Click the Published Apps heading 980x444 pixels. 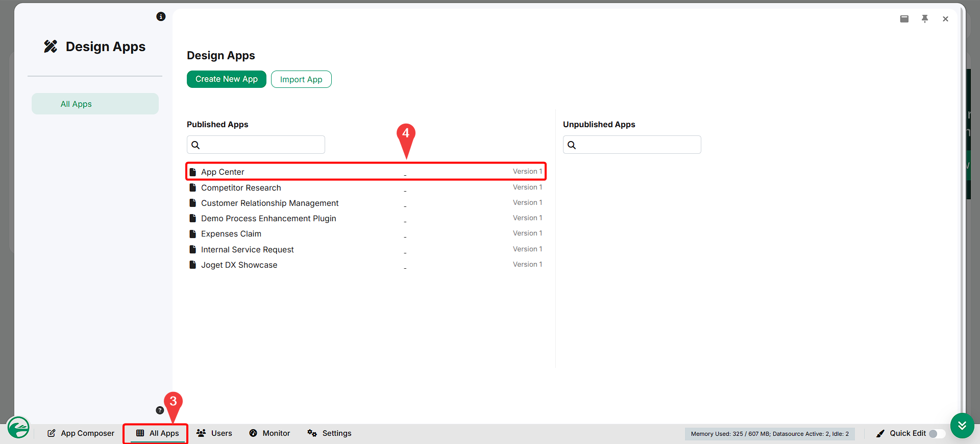(217, 124)
